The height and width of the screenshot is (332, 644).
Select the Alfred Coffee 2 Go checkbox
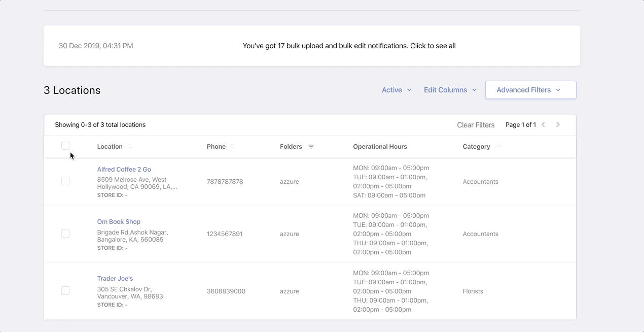point(65,181)
